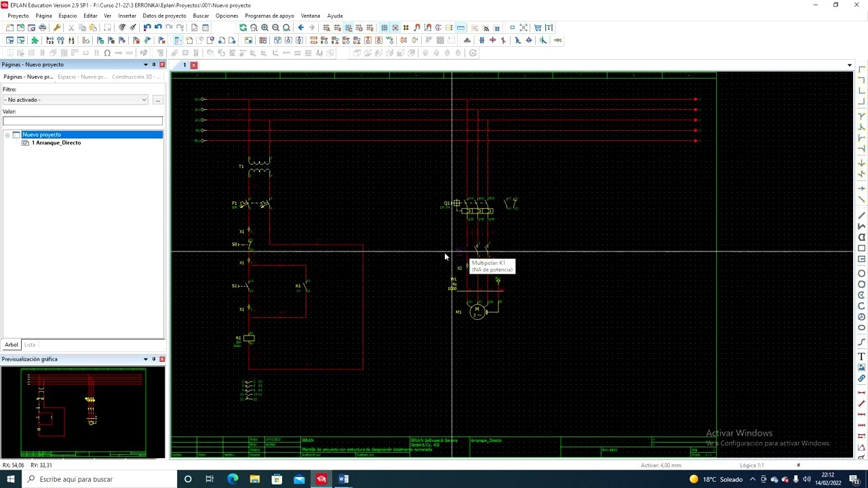Image resolution: width=868 pixels, height=488 pixels.
Task: Pin the Previsualización gráfica panel
Action: point(154,359)
